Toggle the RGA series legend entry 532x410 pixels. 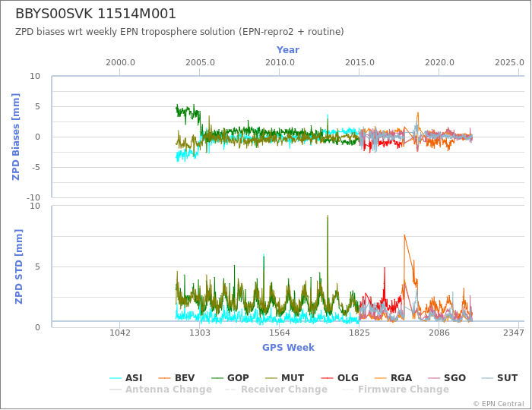[x=393, y=378]
